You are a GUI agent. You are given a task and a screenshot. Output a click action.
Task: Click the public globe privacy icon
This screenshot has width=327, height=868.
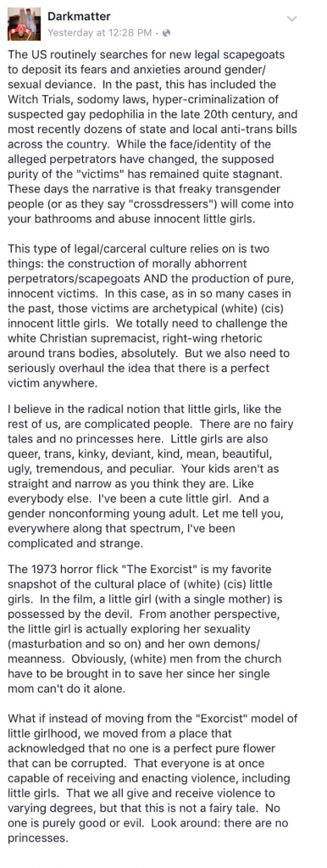(x=167, y=33)
